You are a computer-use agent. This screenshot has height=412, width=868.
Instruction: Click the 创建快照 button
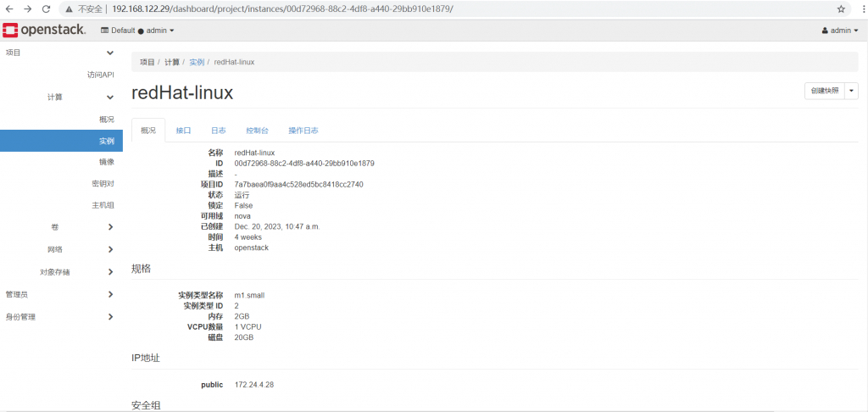(824, 91)
